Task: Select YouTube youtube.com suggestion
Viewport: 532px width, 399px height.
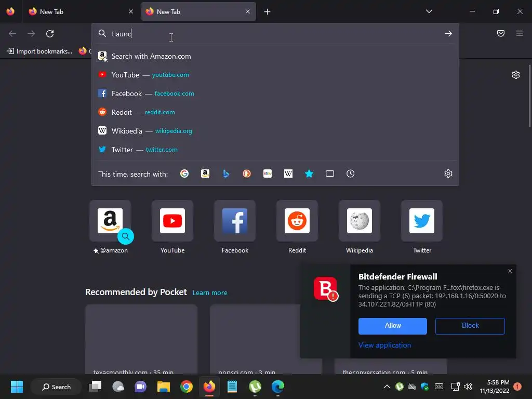Action: click(x=275, y=75)
